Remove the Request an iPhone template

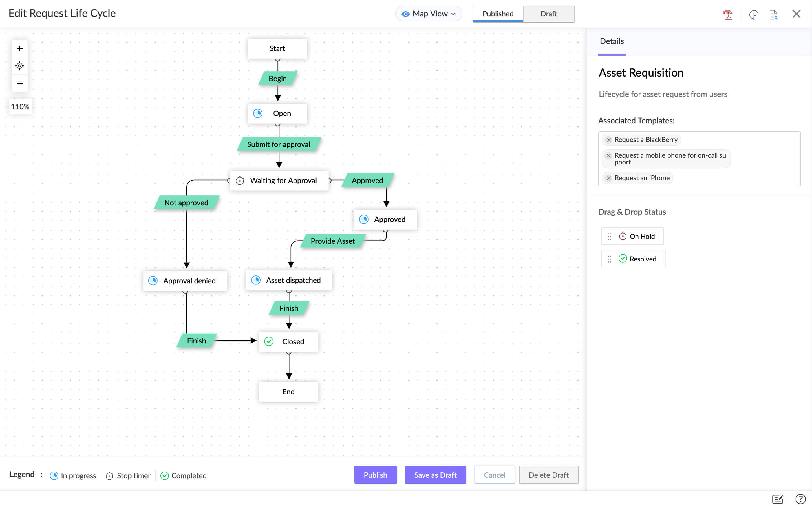(x=609, y=178)
